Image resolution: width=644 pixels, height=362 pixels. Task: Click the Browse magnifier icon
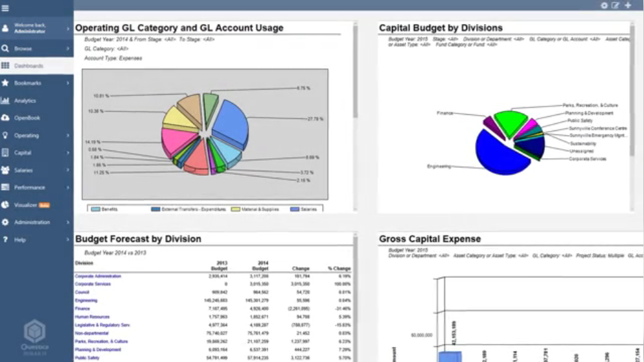pyautogui.click(x=5, y=49)
